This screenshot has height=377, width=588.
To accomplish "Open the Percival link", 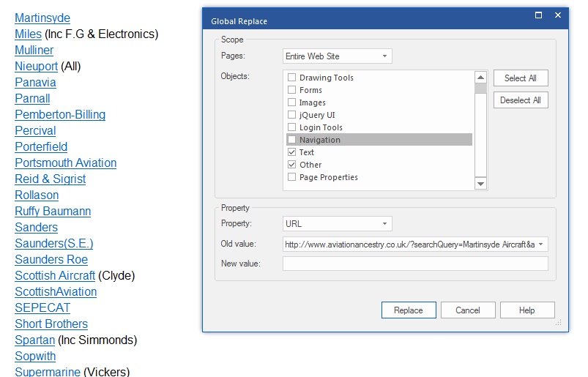I will point(35,131).
